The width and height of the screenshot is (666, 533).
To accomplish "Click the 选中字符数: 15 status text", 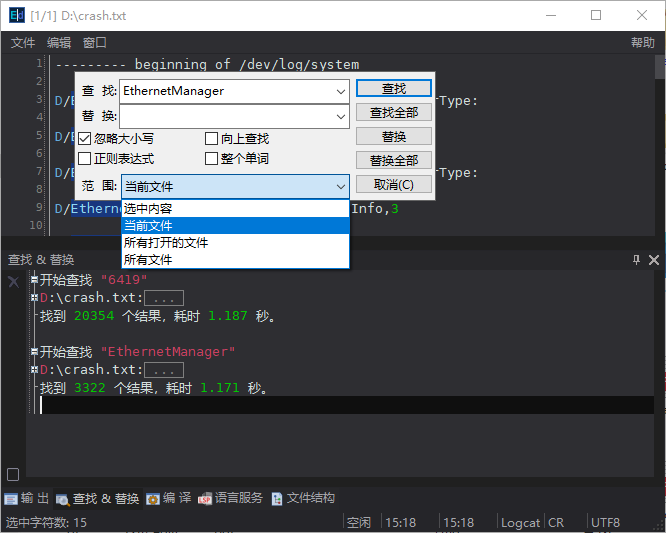I will click(46, 522).
